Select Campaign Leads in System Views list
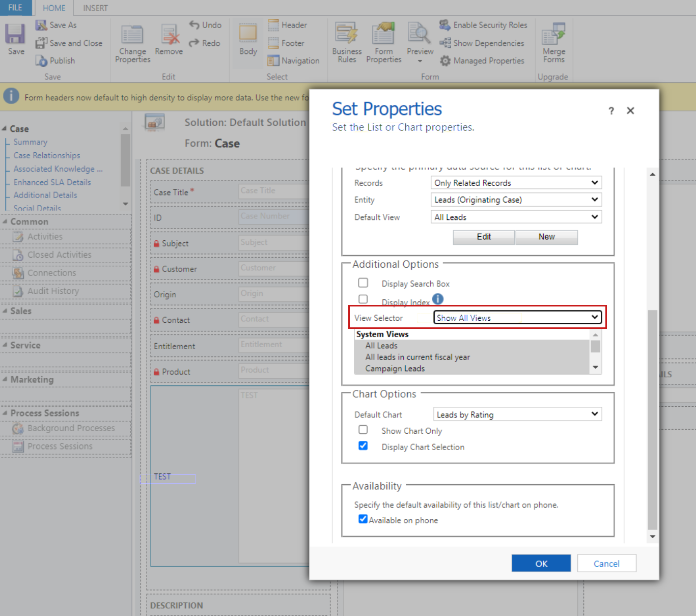 click(395, 369)
